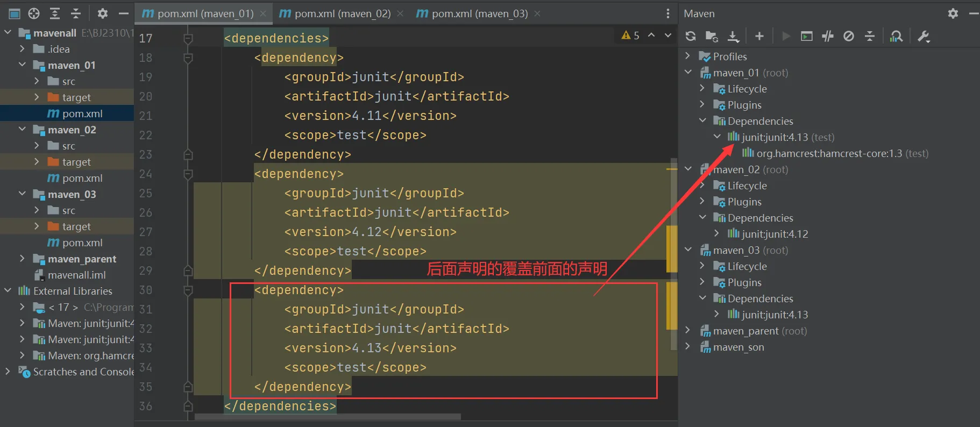
Task: Hide the Project tool window
Action: [124, 13]
